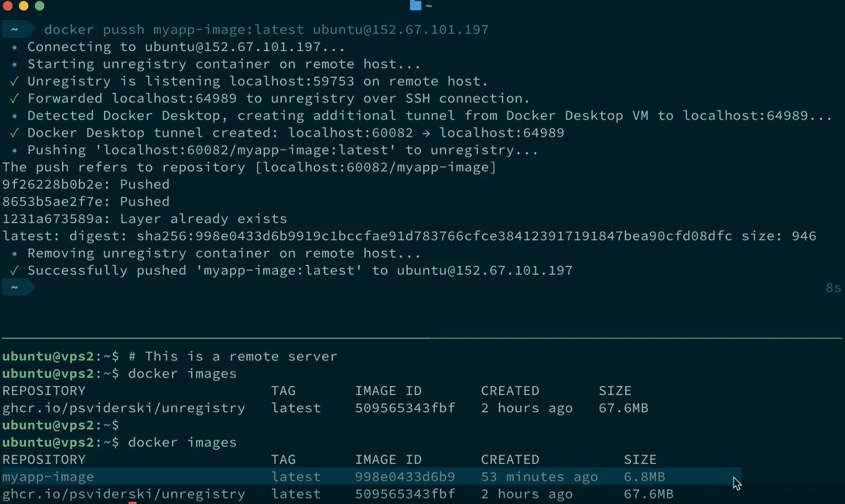Click 'Starting unregistry container on remote host...' line
845x504 pixels.
(x=224, y=64)
